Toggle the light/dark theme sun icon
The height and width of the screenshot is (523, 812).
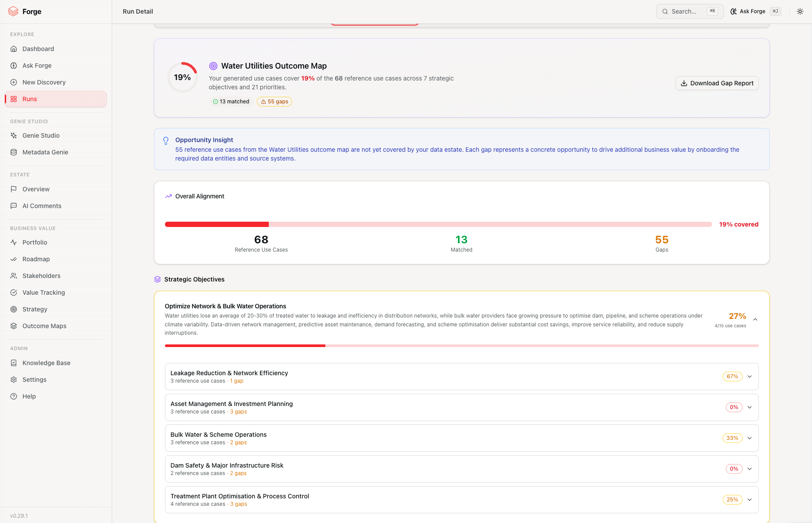pos(800,11)
